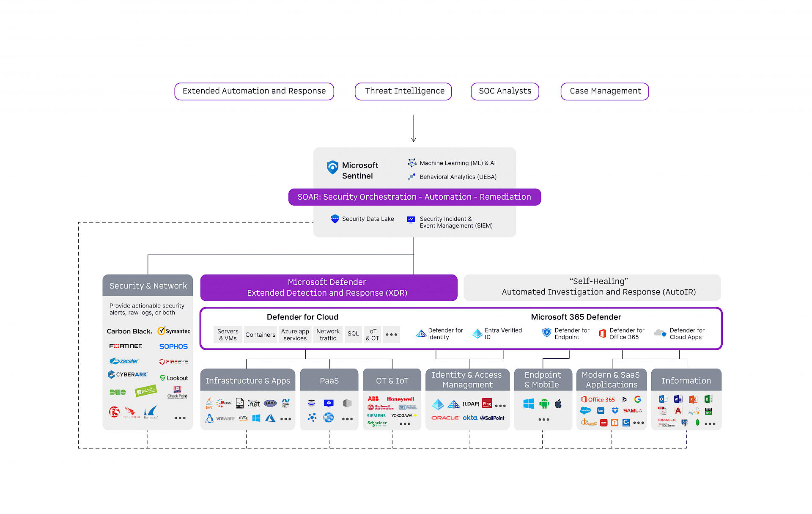Viewport: 812px width, 514px height.
Task: Select the Sophos logo
Action: (x=173, y=346)
